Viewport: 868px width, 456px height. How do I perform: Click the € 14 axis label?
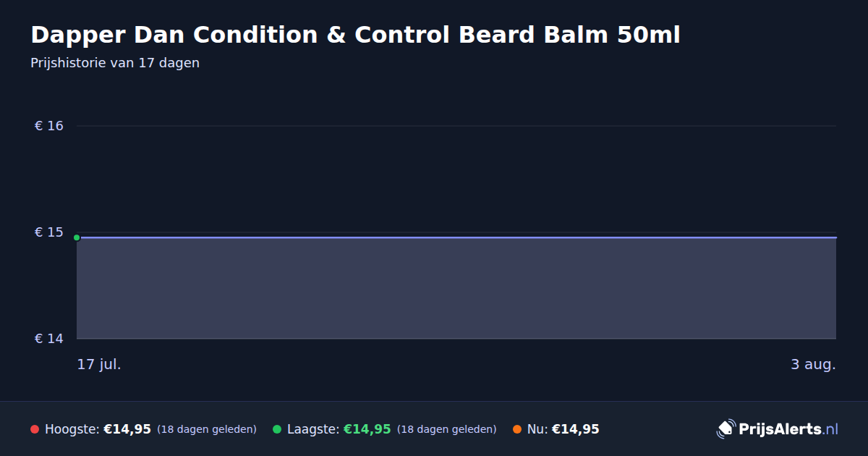click(49, 339)
